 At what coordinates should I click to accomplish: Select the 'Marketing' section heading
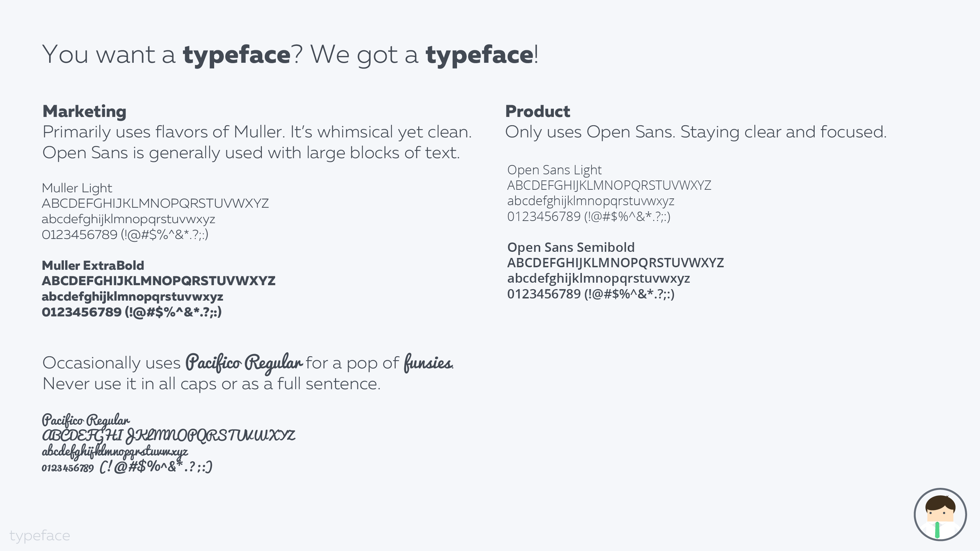point(84,112)
